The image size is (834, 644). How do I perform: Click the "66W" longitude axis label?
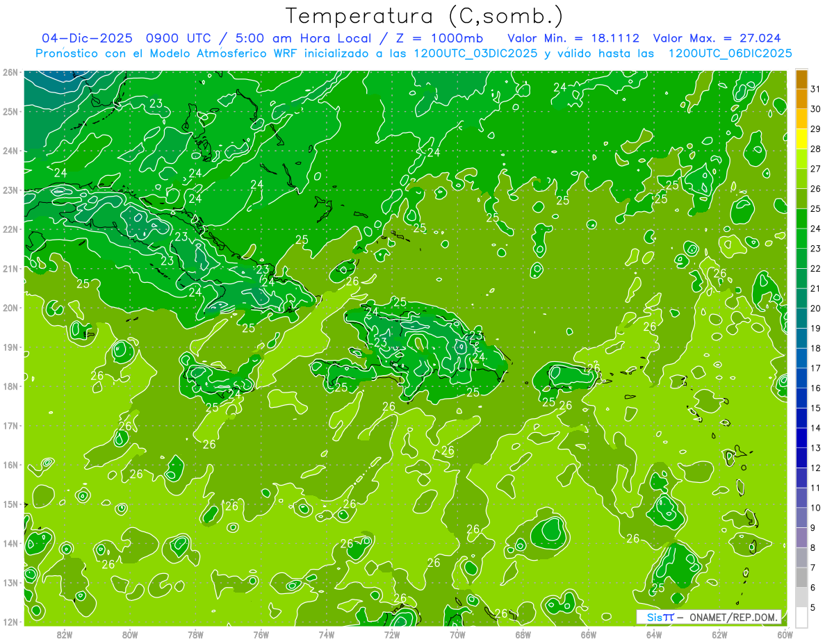(589, 634)
